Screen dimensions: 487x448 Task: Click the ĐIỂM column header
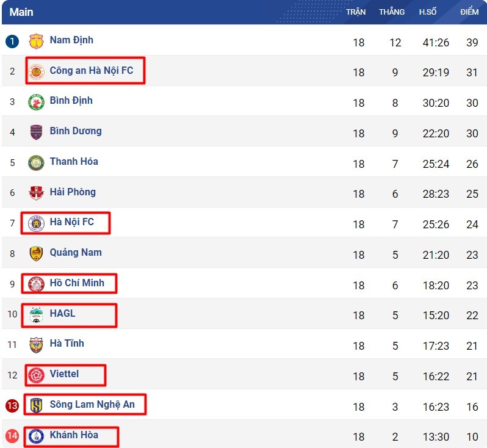[x=469, y=12]
